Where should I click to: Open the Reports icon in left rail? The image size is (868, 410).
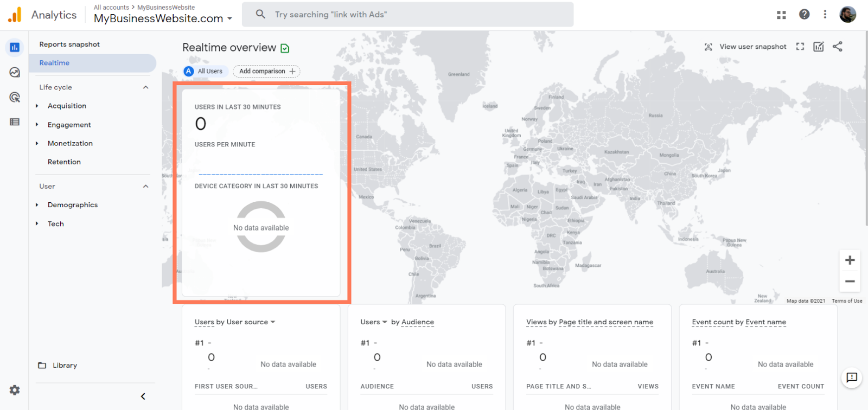pyautogui.click(x=15, y=48)
